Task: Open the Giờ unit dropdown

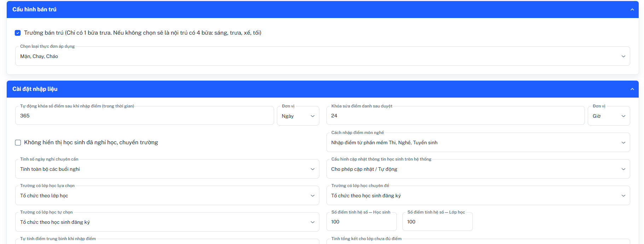Action: 609,116
